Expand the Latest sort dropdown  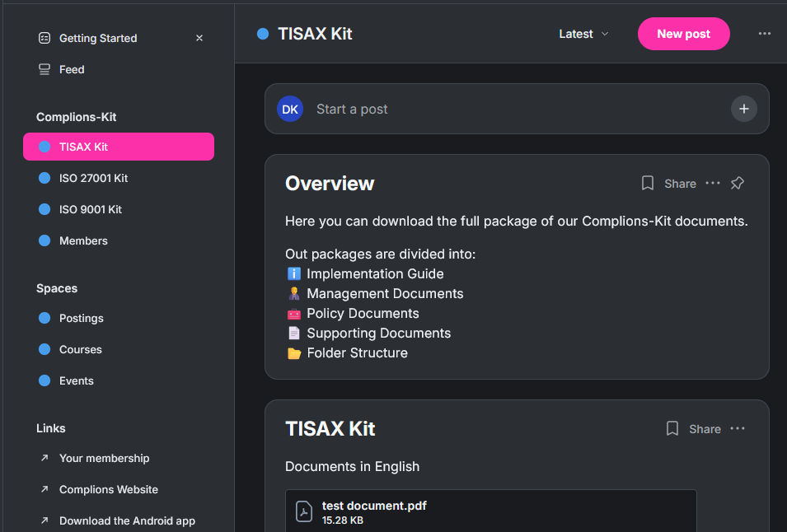[583, 34]
